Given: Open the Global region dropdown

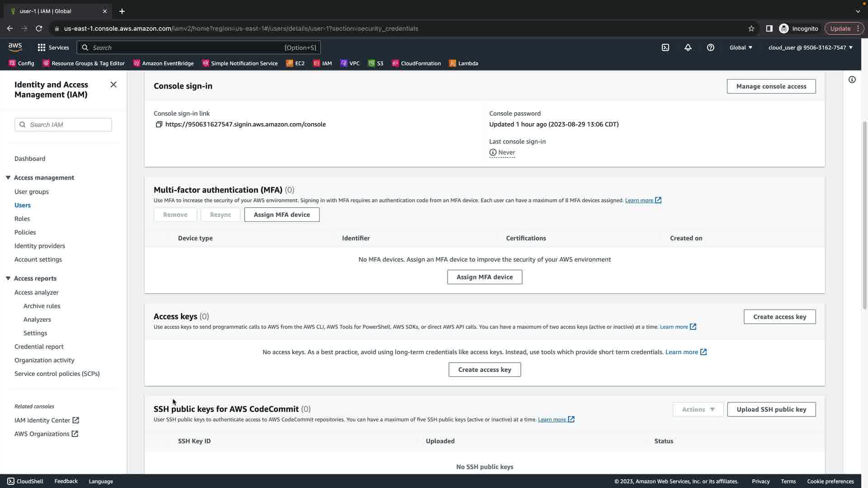Looking at the screenshot, I should tap(741, 47).
